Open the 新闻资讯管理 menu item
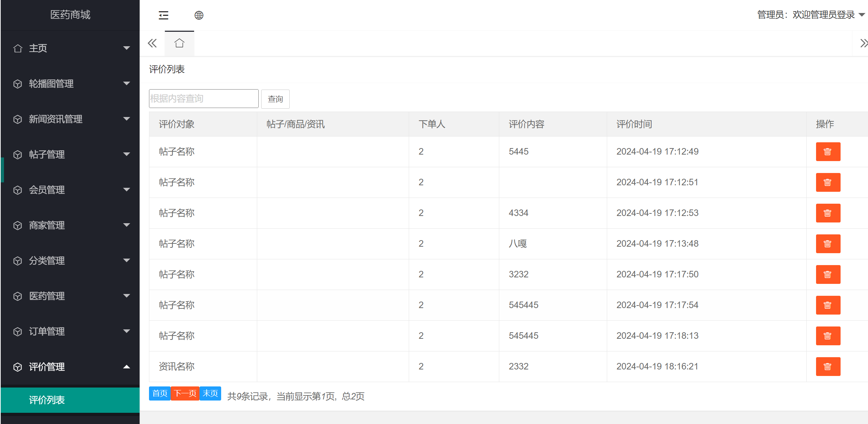 click(56, 119)
